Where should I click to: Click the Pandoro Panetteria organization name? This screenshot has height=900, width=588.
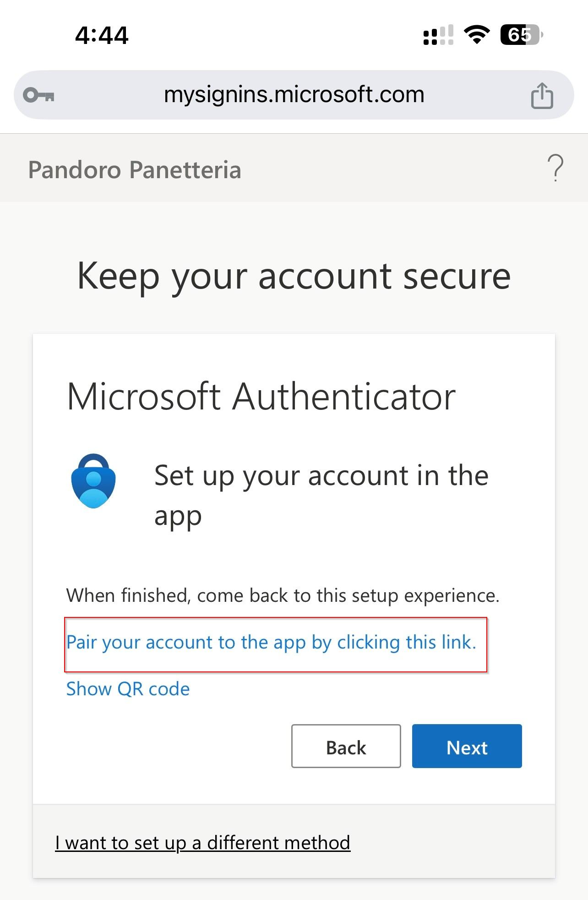tap(135, 170)
